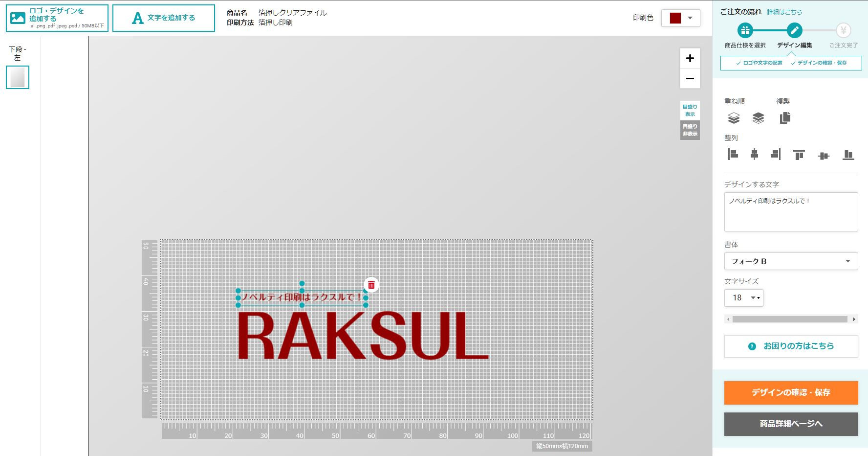Duplicate the object with 複製 icon

tap(785, 118)
